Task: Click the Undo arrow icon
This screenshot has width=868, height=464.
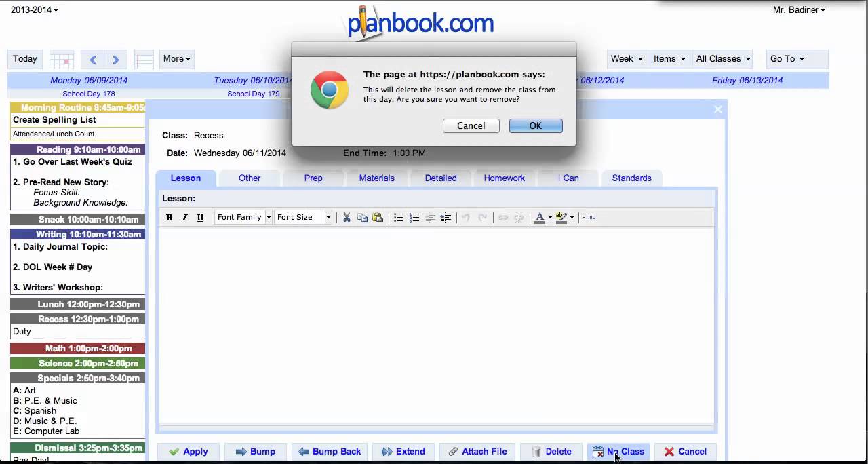Action: click(x=466, y=218)
